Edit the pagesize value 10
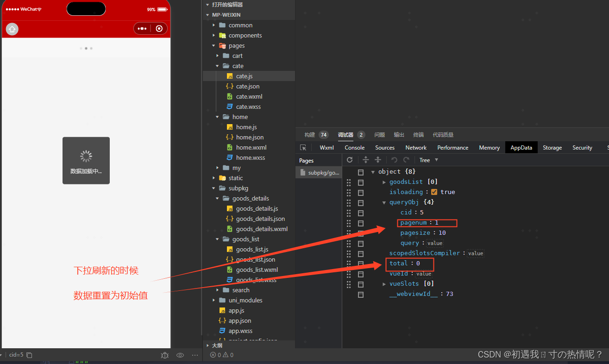 pos(442,233)
